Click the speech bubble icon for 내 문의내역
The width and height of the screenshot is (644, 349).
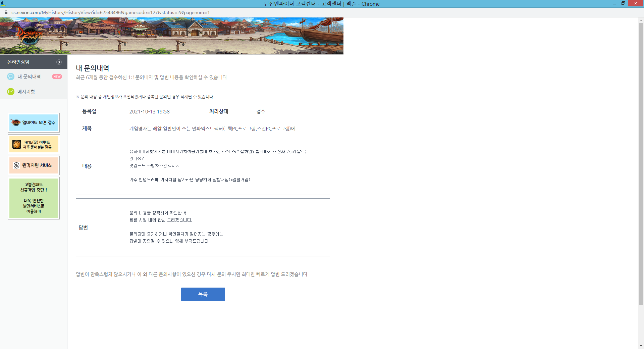click(11, 77)
